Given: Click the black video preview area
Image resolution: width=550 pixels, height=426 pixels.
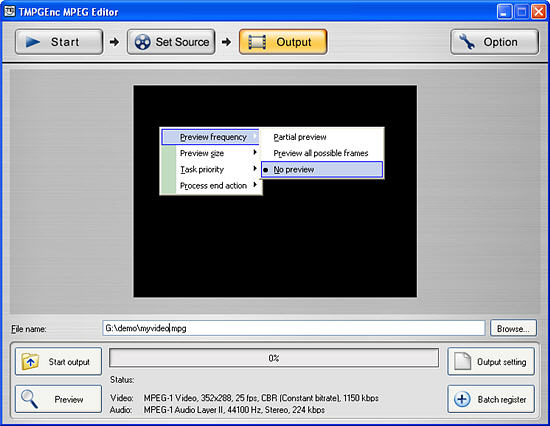Looking at the screenshot, I should click(275, 191).
